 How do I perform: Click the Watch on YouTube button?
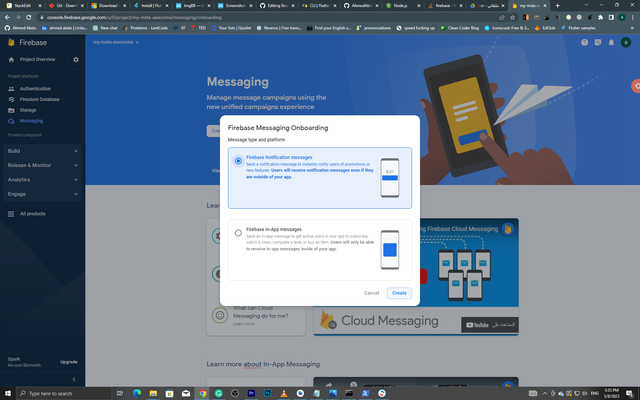point(490,325)
